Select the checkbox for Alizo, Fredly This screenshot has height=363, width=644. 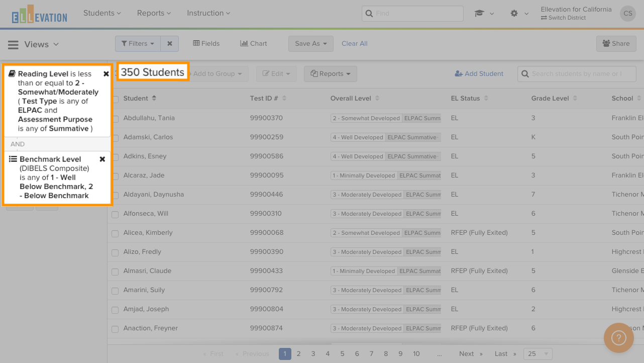click(x=115, y=252)
